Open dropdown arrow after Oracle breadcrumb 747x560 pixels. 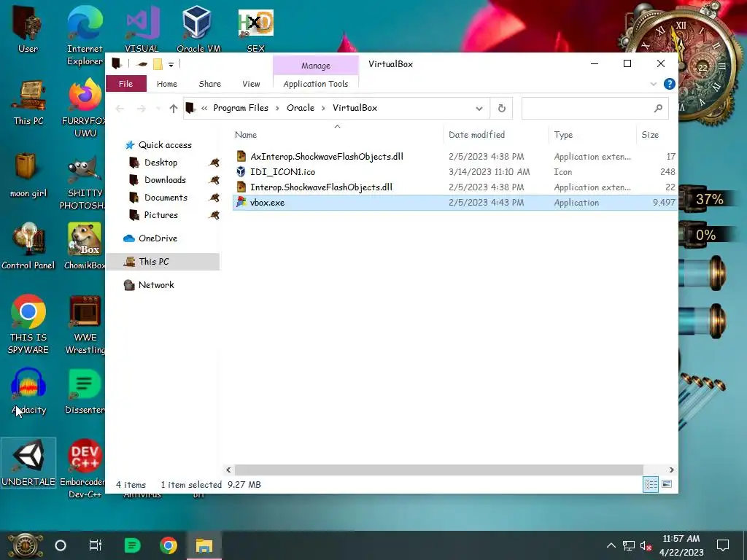coord(323,108)
